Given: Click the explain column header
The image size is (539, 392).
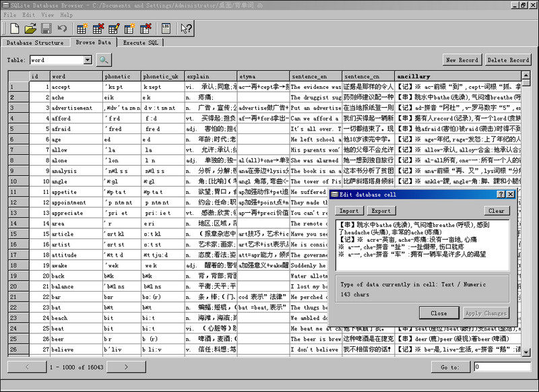Looking at the screenshot, I should tap(211, 76).
